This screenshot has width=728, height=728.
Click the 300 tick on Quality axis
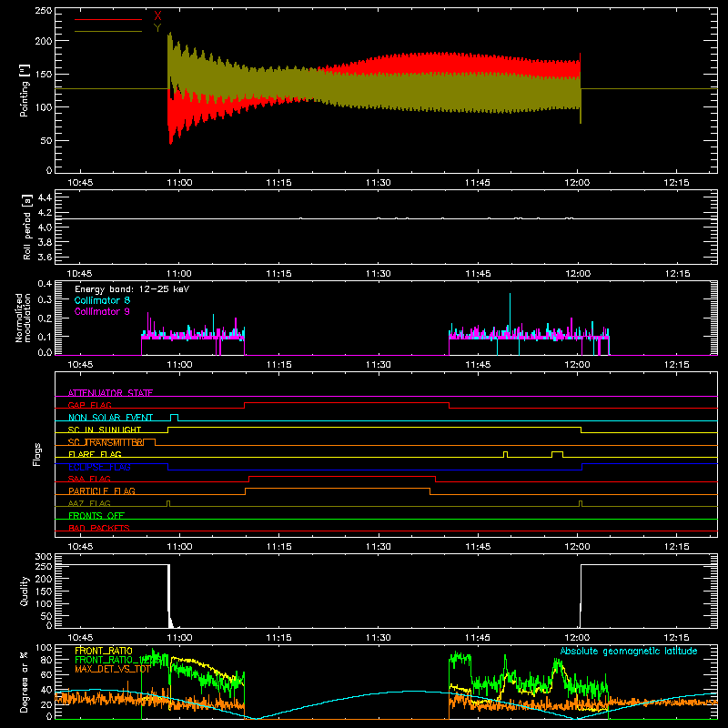coord(44,557)
